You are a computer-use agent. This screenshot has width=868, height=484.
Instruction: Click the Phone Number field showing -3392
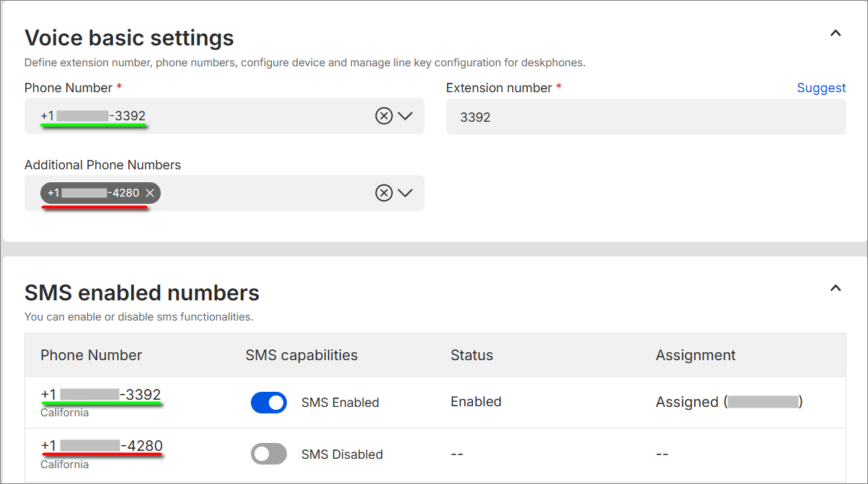coord(202,116)
